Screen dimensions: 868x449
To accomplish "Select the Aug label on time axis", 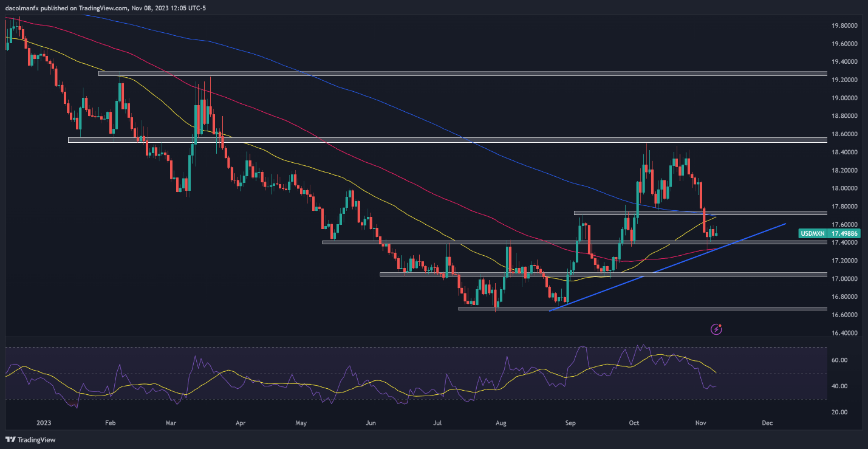I will (502, 422).
